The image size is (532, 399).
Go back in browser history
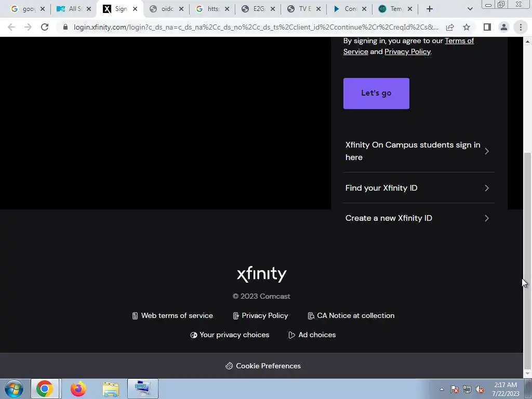(11, 27)
